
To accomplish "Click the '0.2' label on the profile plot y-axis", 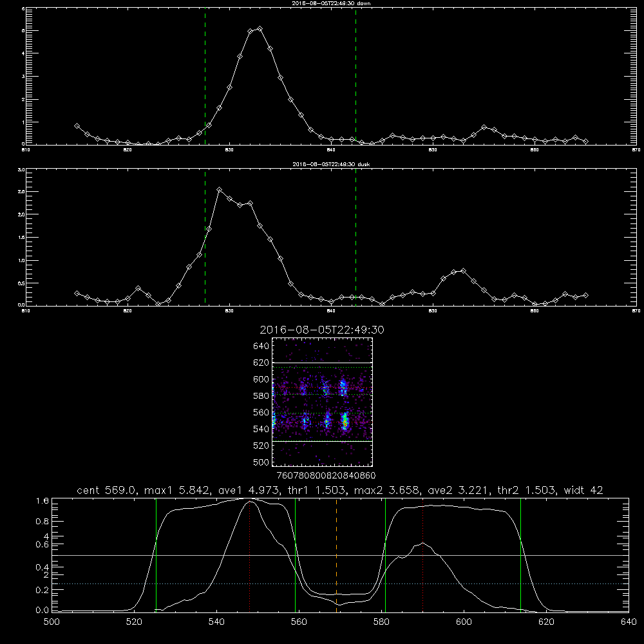I will (x=43, y=590).
